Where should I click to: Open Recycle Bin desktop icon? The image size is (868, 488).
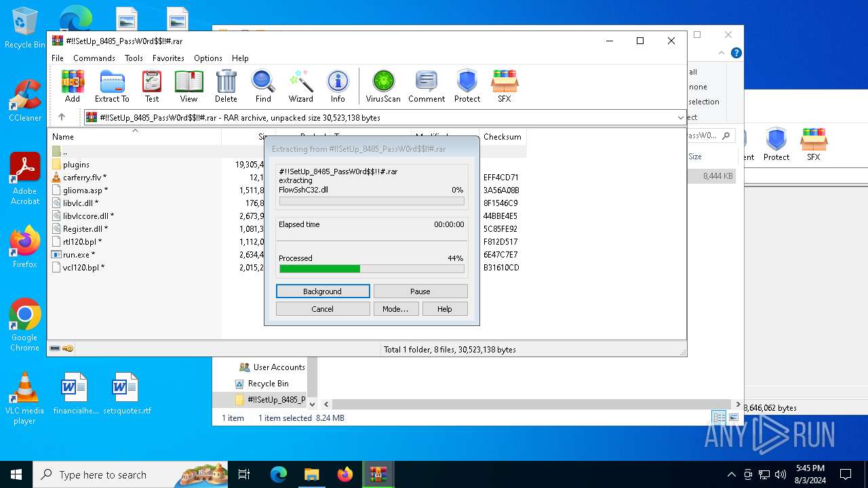[x=24, y=28]
